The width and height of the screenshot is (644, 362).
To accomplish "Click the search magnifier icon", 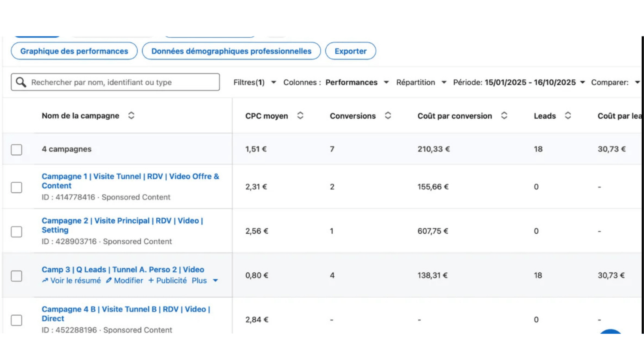I will point(21,82).
